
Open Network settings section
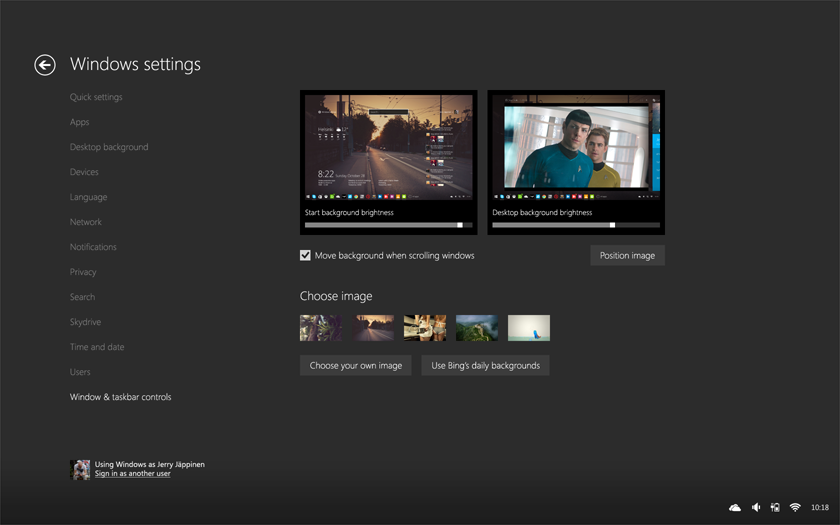click(x=86, y=222)
